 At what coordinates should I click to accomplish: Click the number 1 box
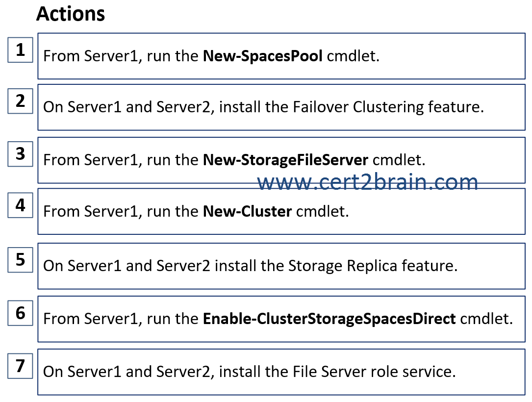click(21, 50)
